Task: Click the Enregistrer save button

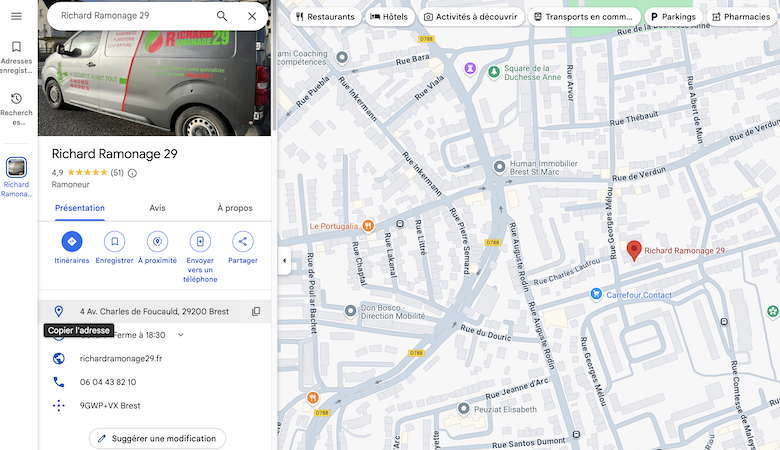Action: point(114,241)
